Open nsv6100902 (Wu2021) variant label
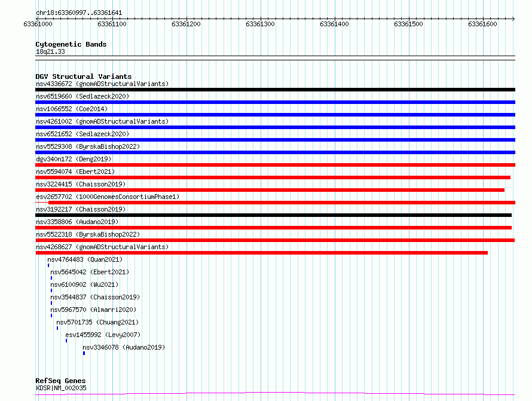 point(84,284)
